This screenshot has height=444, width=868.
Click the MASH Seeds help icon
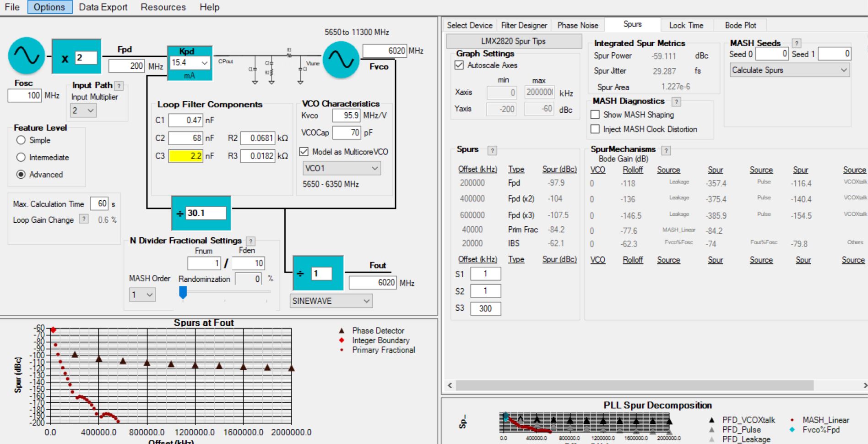(797, 43)
